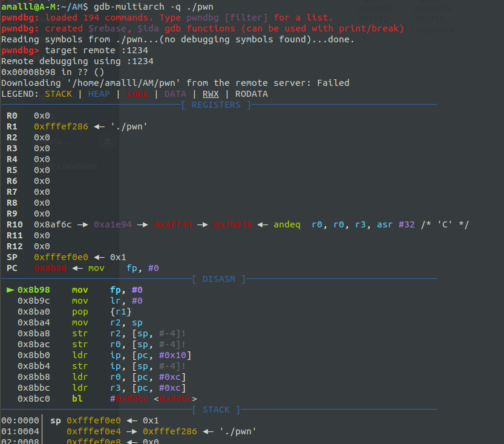Click branch target <0x9ebc>
This screenshot has height=444, width=504.
[x=175, y=399]
